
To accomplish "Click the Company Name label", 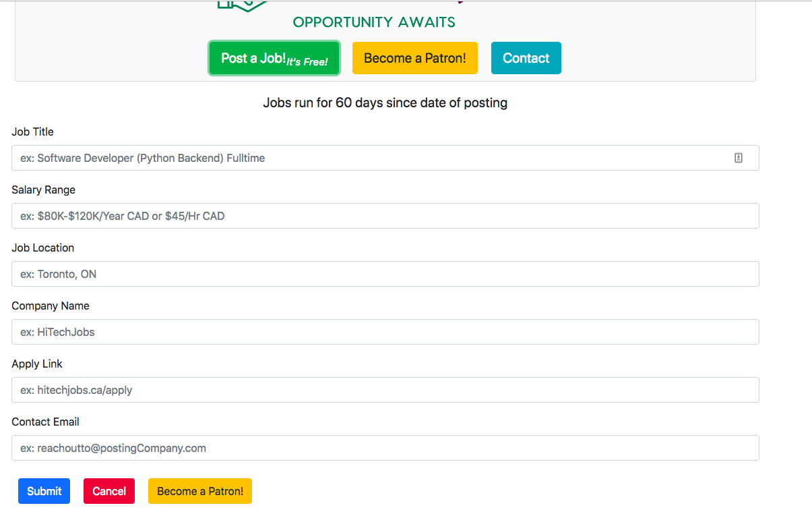I will tap(50, 306).
